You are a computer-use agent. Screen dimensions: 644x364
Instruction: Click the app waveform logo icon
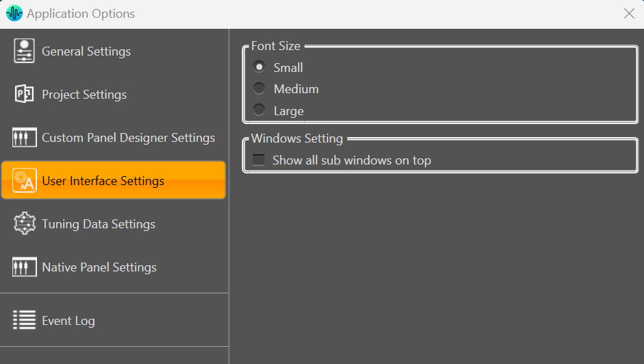point(14,13)
